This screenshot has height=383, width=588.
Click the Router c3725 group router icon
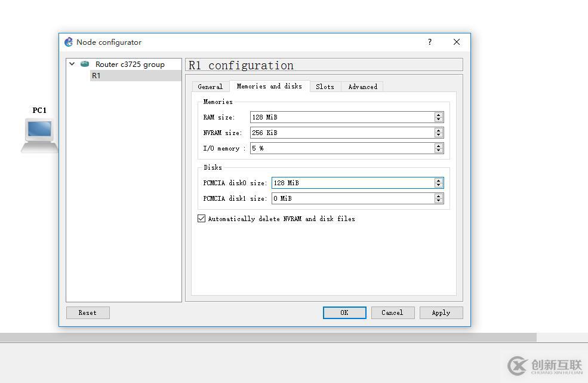pos(85,64)
